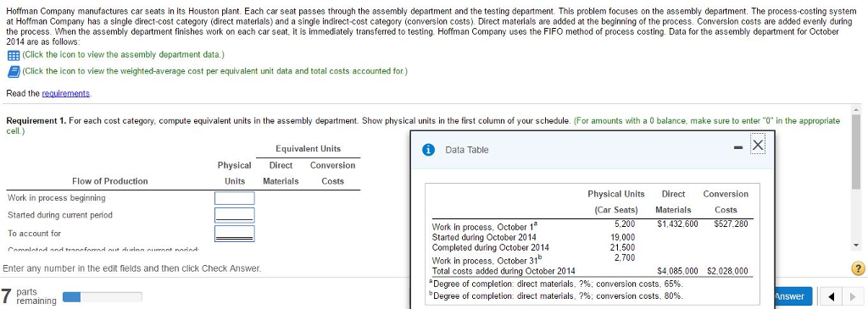Close the Data Table popup

758,146
